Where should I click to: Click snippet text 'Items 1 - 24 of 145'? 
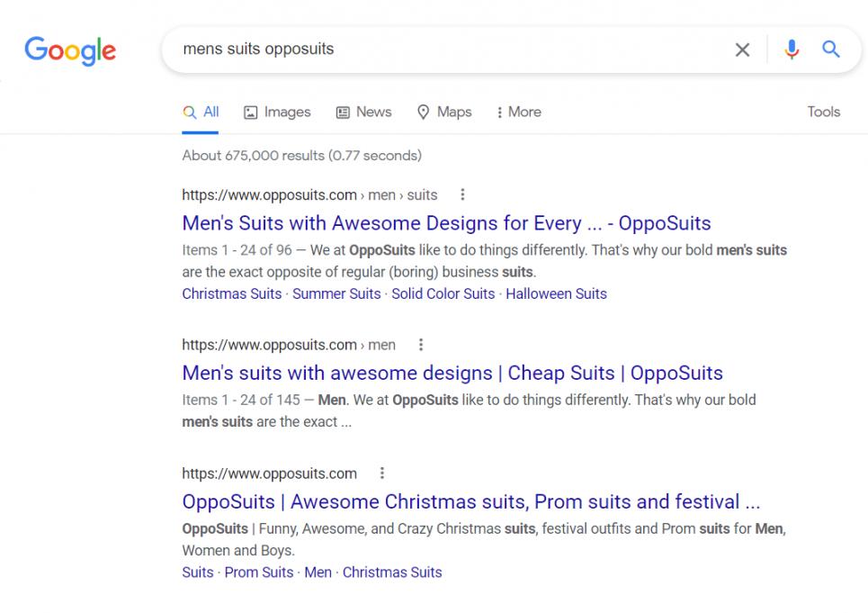tap(241, 400)
